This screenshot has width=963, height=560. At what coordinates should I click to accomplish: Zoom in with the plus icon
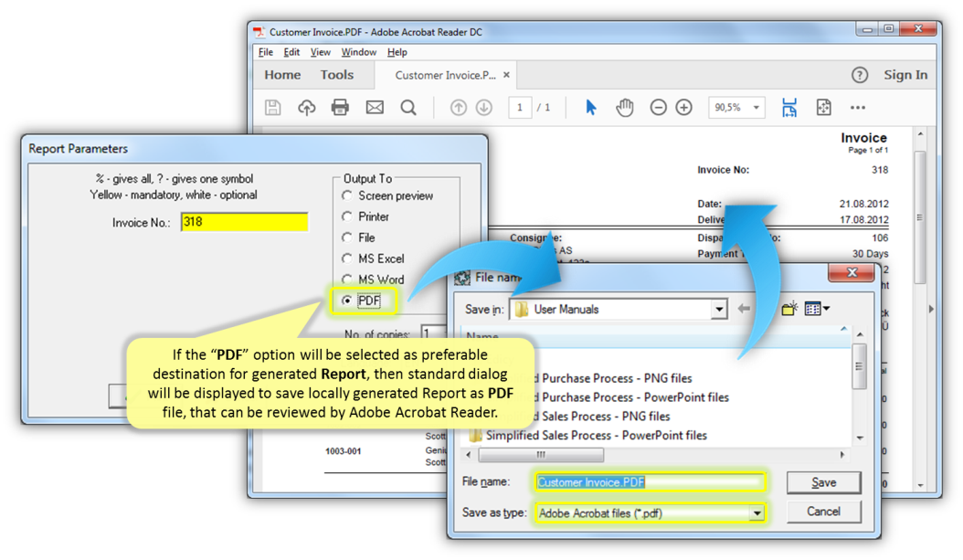tap(683, 108)
